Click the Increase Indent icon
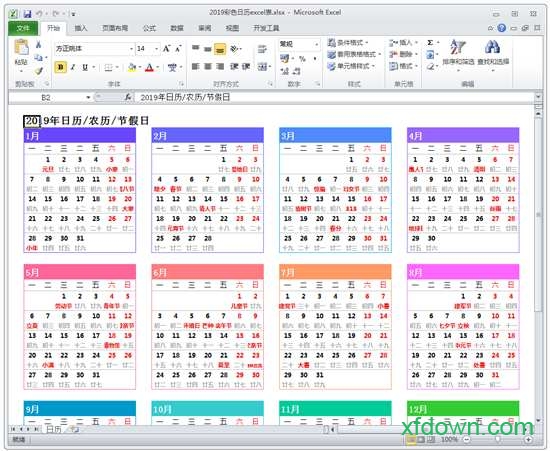 (x=246, y=66)
